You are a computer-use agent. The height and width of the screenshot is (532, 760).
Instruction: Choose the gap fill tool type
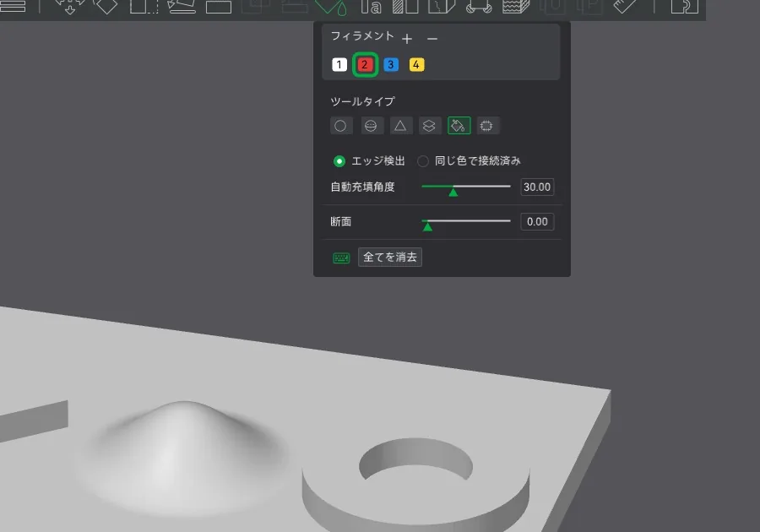coord(487,126)
